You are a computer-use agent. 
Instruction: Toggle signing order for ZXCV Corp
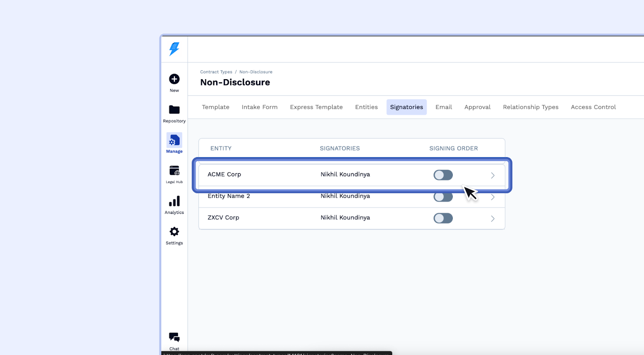point(443,218)
